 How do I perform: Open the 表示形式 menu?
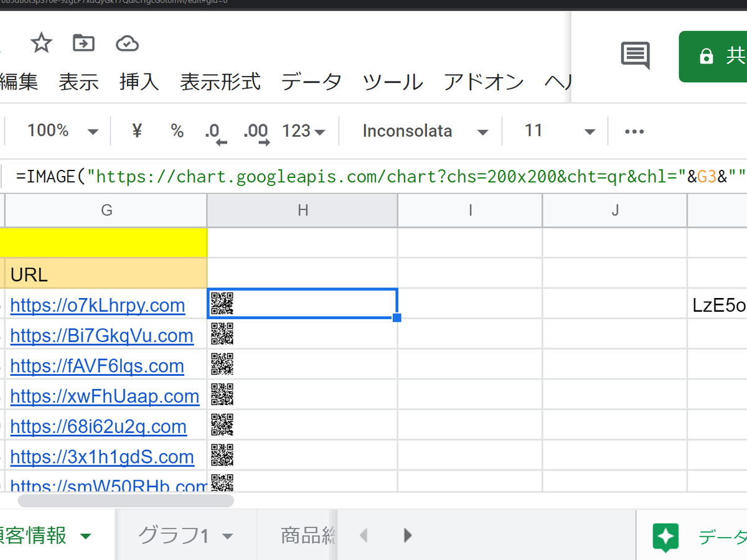click(x=220, y=82)
